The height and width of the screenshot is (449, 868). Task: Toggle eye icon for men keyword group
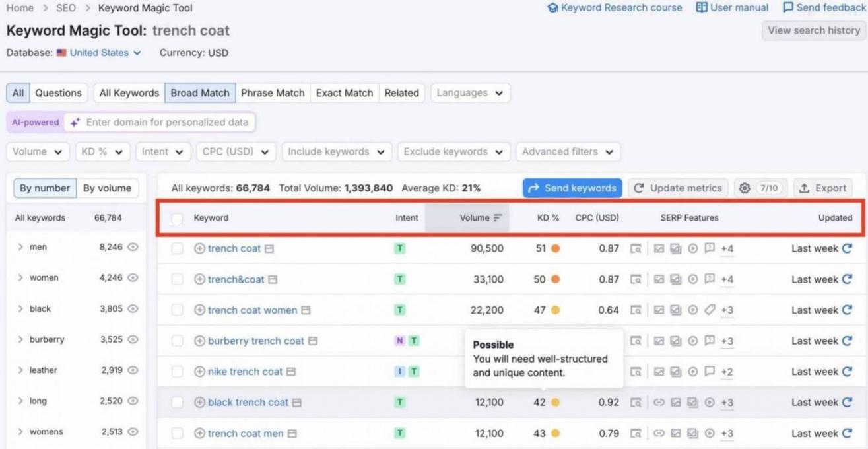[x=133, y=247]
